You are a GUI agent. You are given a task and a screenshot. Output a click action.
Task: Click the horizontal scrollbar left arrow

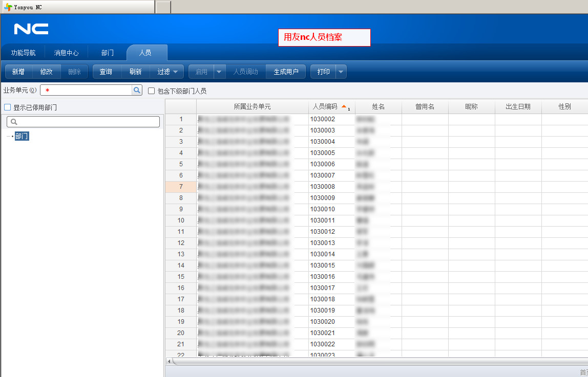170,361
